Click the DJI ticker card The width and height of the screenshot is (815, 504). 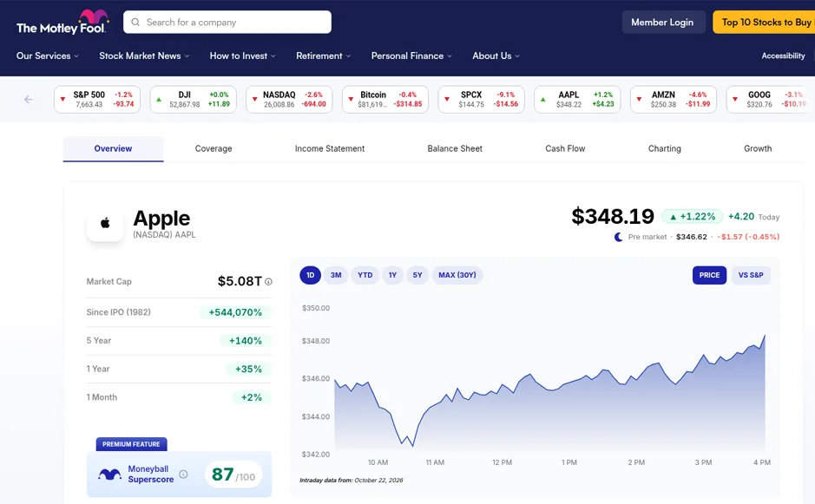coord(194,99)
